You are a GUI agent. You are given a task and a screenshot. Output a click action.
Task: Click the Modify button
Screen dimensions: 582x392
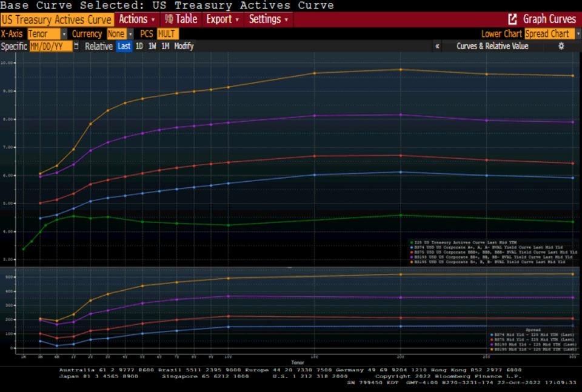click(184, 45)
